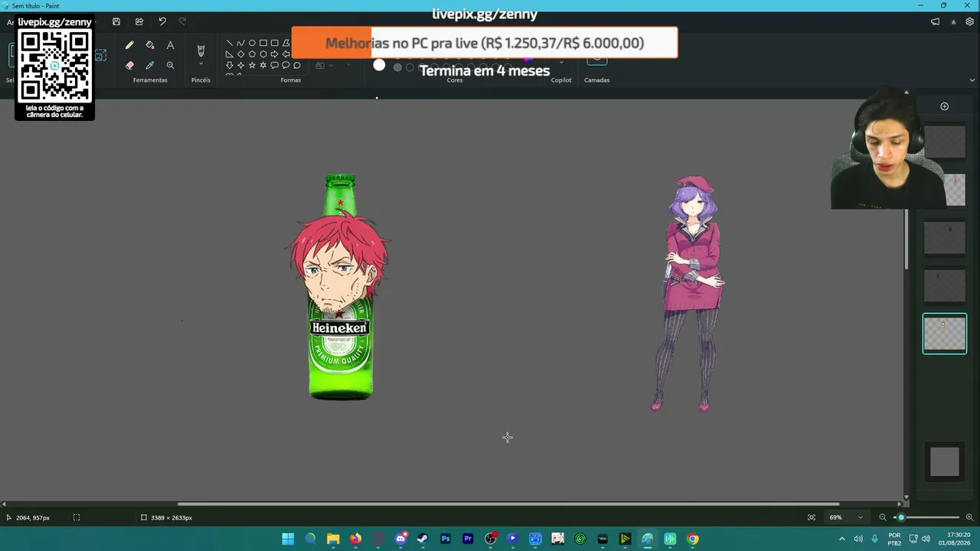Select the white primary color circle
The height and width of the screenshot is (551, 980).
[x=379, y=66]
